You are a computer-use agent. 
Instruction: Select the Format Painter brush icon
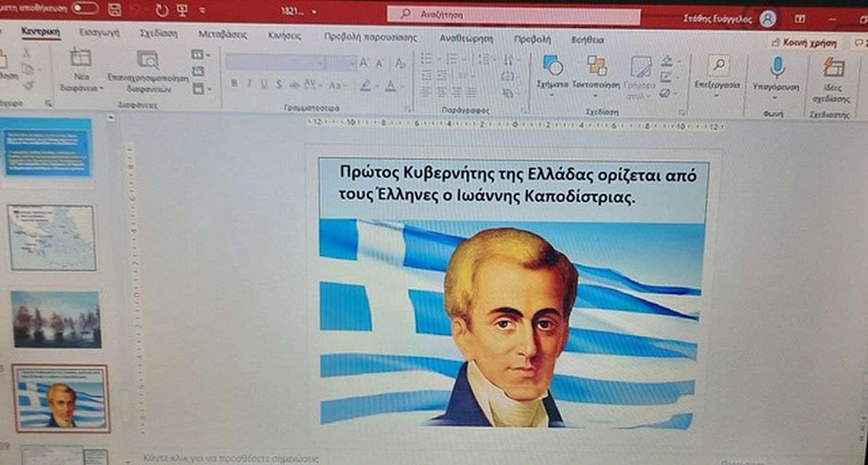[x=28, y=85]
